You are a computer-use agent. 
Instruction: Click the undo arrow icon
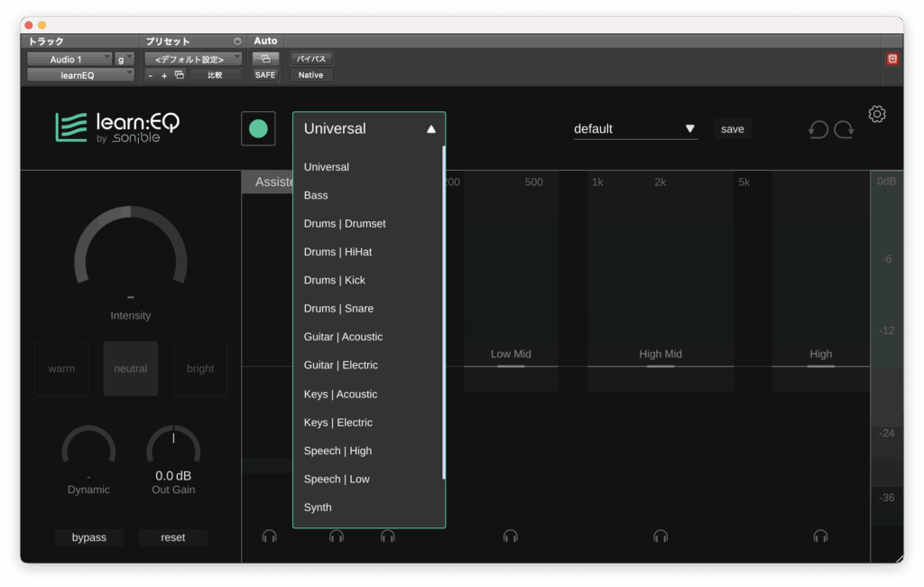click(x=818, y=129)
